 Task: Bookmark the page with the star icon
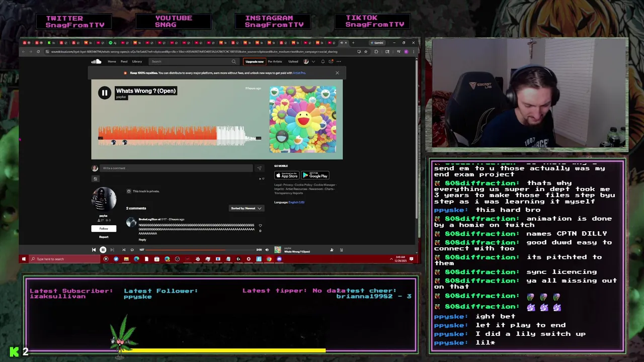[366, 51]
